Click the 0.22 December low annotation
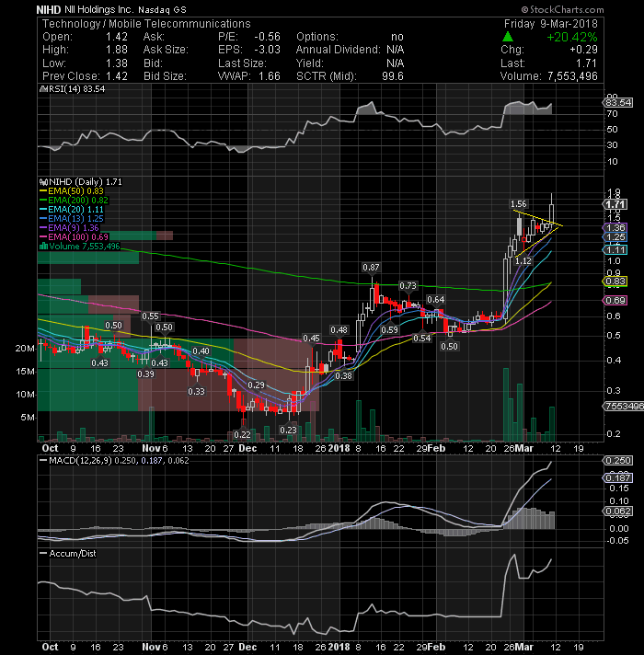Screen dimensions: 644x655 click(242, 435)
